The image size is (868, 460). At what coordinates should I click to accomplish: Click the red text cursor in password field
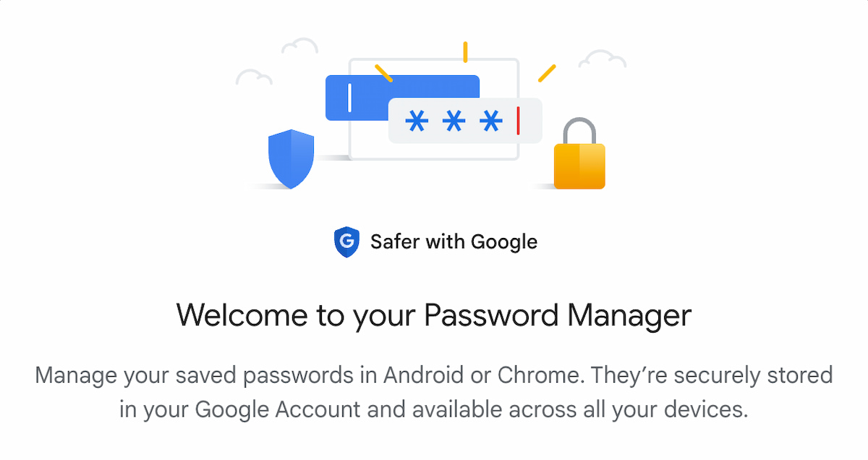point(518,121)
